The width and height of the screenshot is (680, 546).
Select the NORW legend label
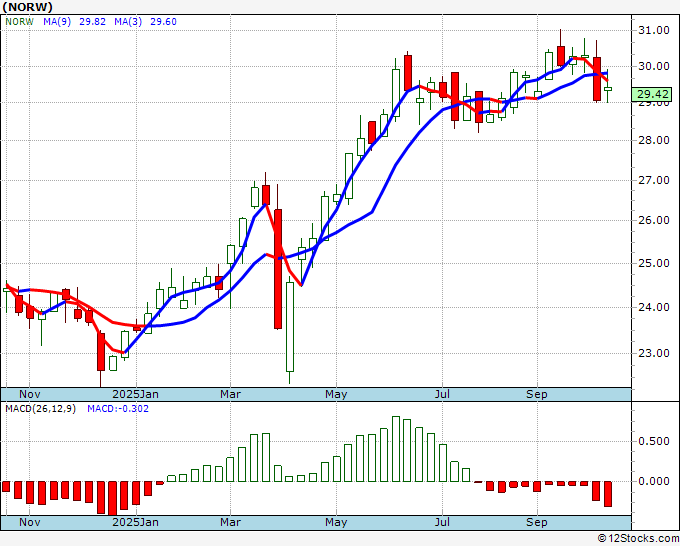(x=19, y=22)
